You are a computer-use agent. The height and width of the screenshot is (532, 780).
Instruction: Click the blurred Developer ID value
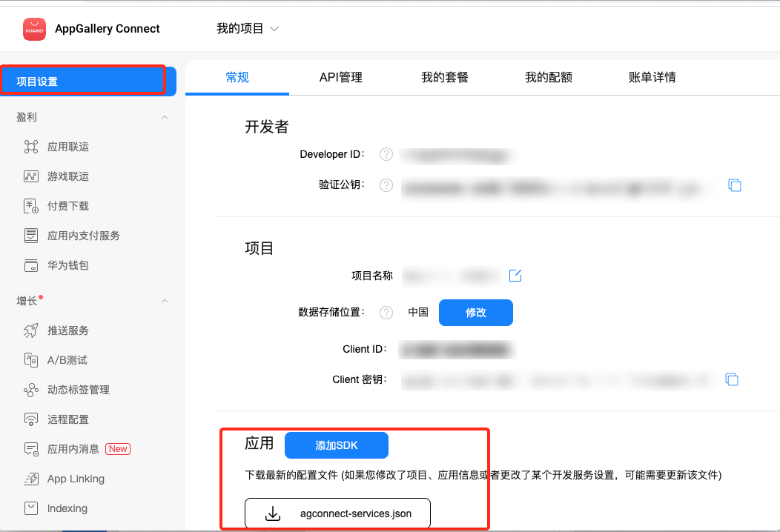click(457, 156)
